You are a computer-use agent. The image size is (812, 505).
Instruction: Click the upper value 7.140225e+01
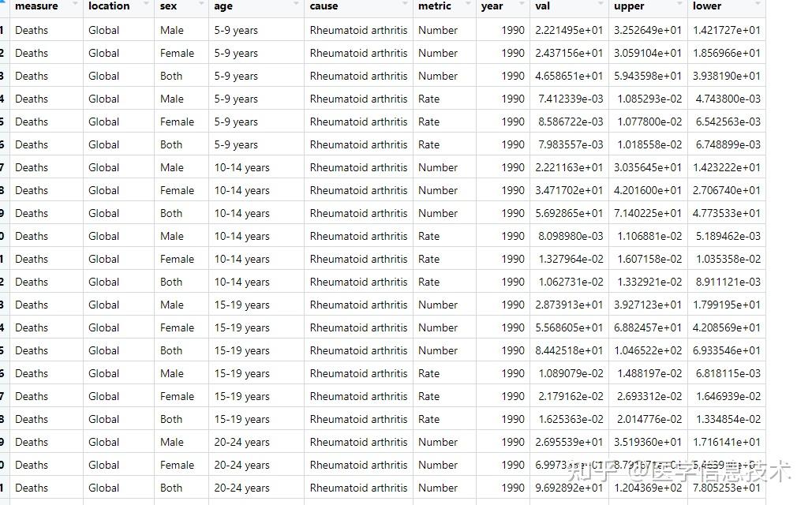[x=647, y=213]
